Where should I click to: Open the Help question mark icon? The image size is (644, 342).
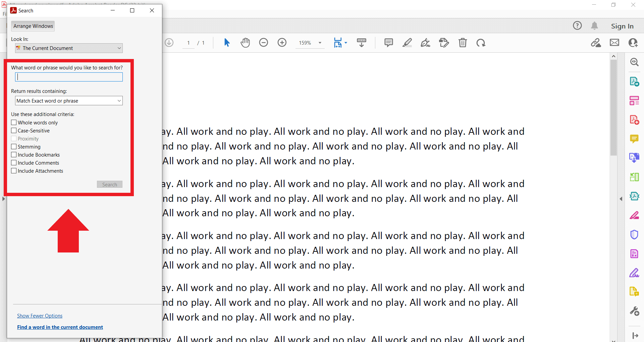[x=577, y=25]
